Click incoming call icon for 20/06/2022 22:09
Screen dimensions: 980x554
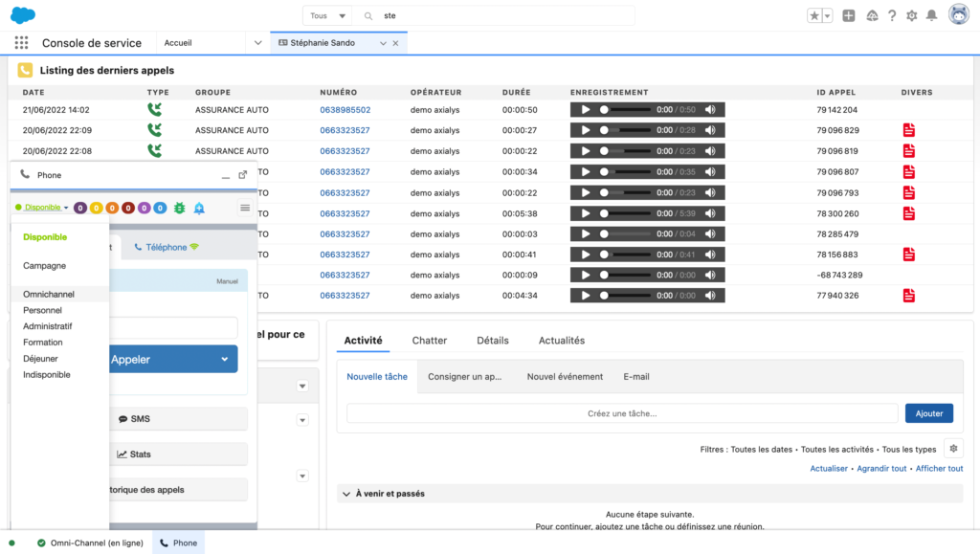click(154, 130)
